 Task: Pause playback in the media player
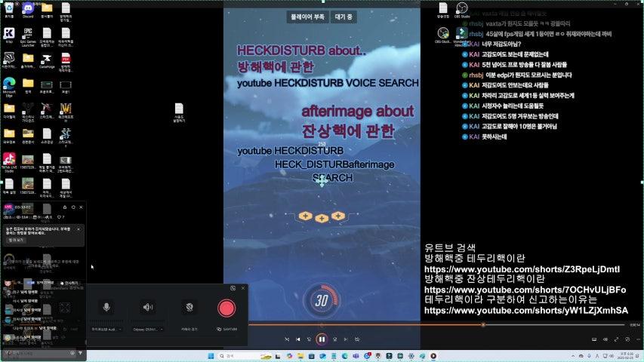pyautogui.click(x=322, y=339)
